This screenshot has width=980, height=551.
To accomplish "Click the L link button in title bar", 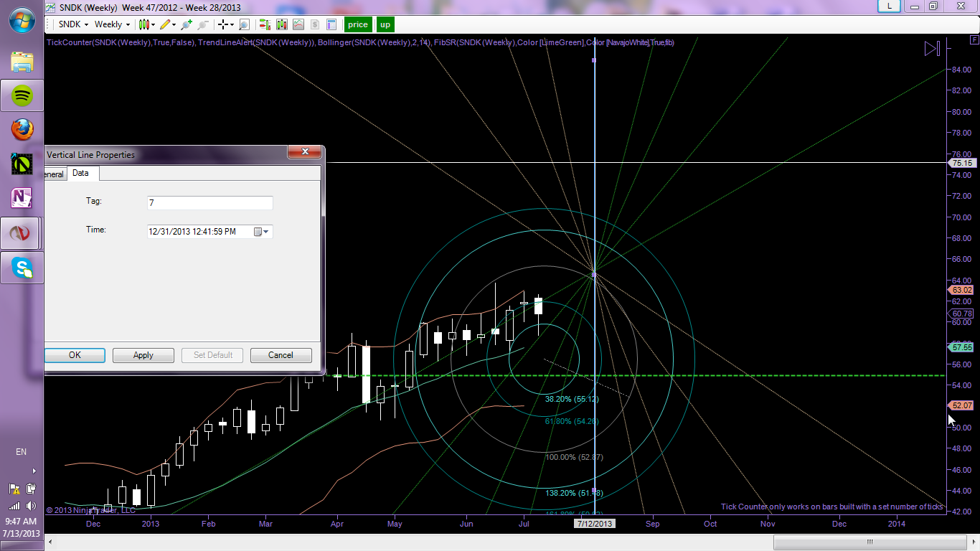I will point(890,6).
